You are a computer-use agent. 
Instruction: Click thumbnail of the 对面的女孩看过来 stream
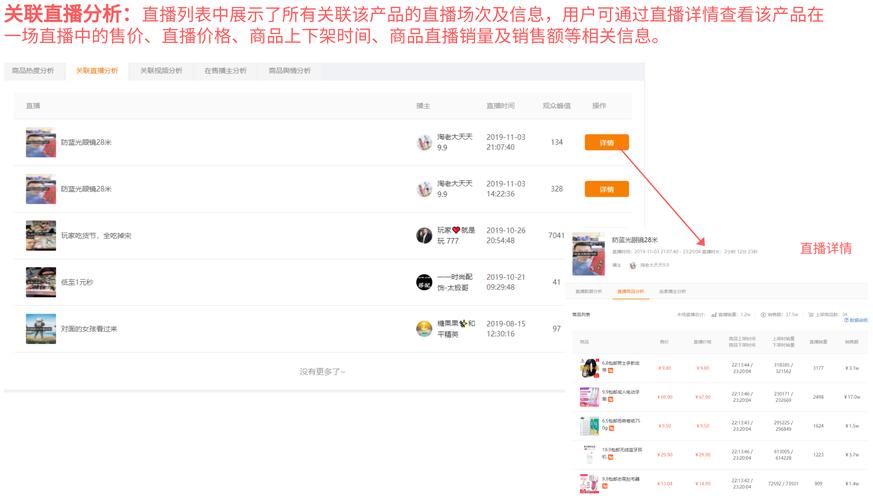(x=41, y=329)
